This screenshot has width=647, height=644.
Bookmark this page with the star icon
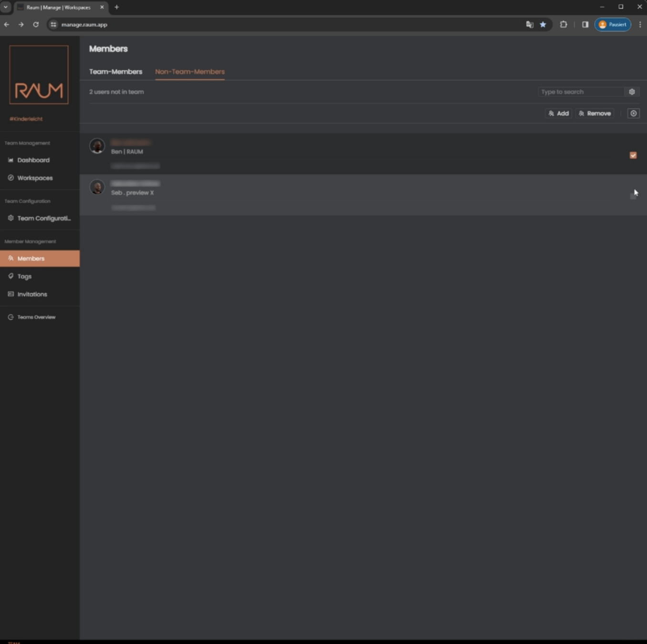click(x=543, y=25)
